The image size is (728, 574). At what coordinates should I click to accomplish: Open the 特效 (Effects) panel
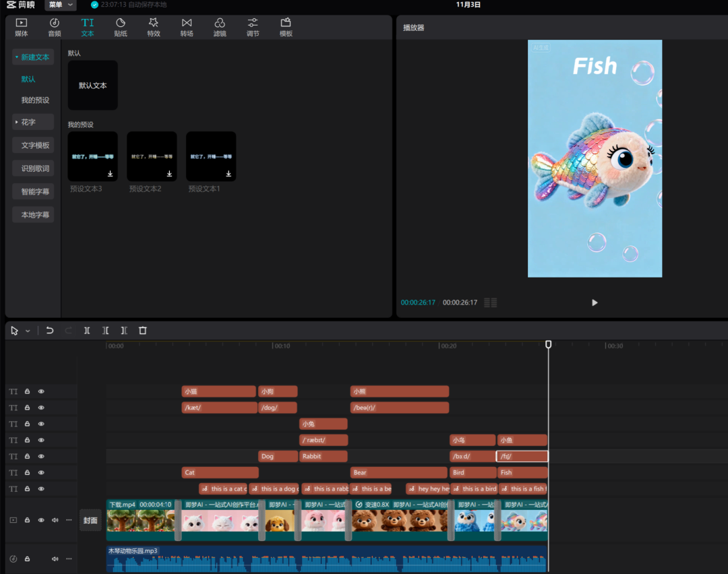pyautogui.click(x=154, y=27)
